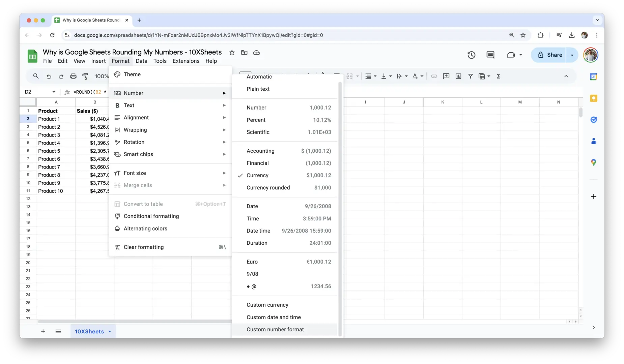This screenshot has width=624, height=364.
Task: Click the paint format roller icon
Action: (x=85, y=76)
